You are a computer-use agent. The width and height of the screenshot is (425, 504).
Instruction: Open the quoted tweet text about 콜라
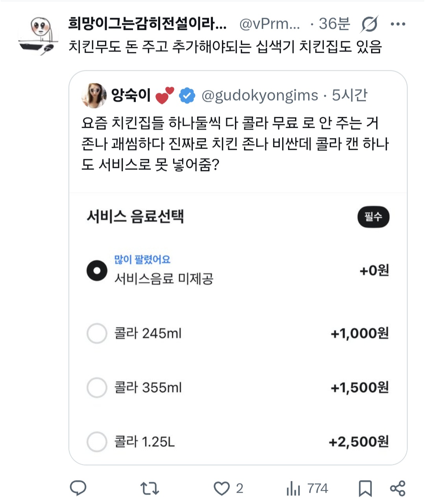[235, 143]
